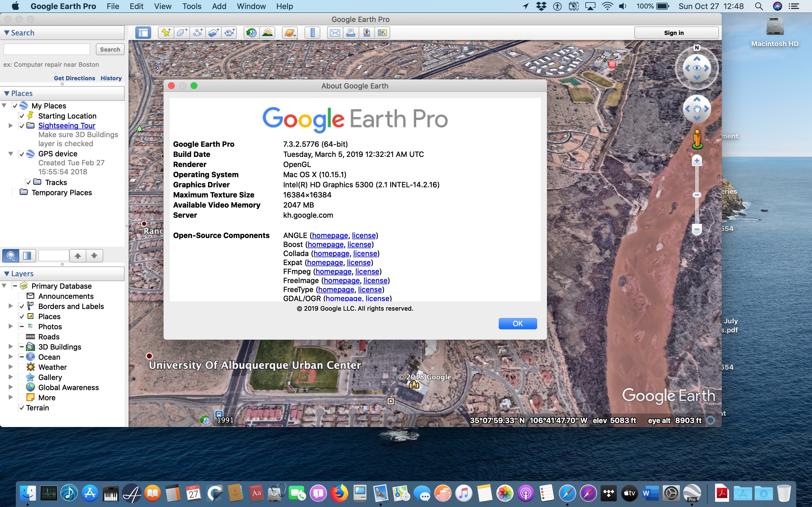Open the ruler measurement tool

(x=312, y=33)
